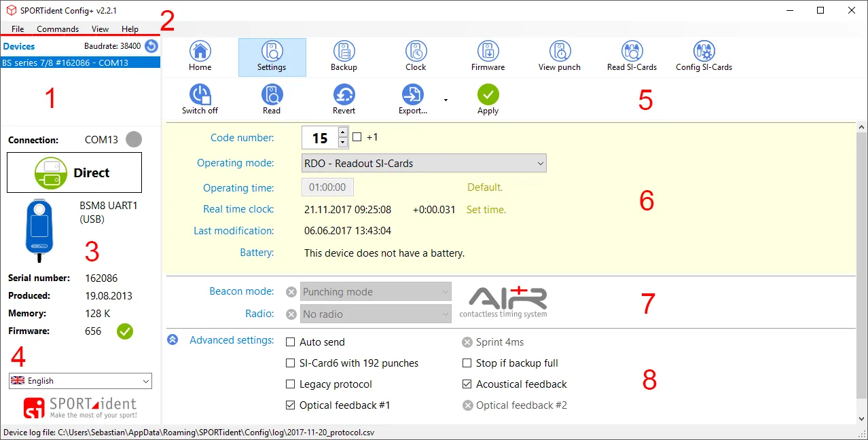Click the Set time link

pos(486,210)
